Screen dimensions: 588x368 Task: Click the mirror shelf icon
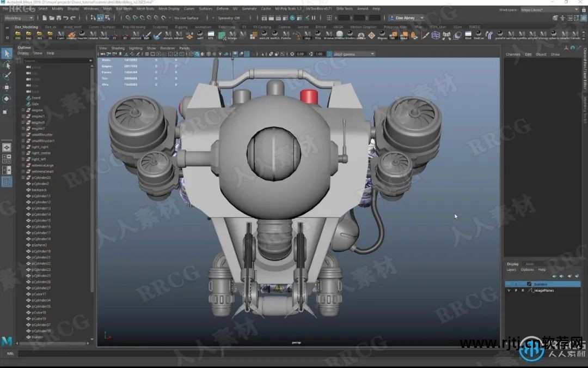click(x=137, y=35)
